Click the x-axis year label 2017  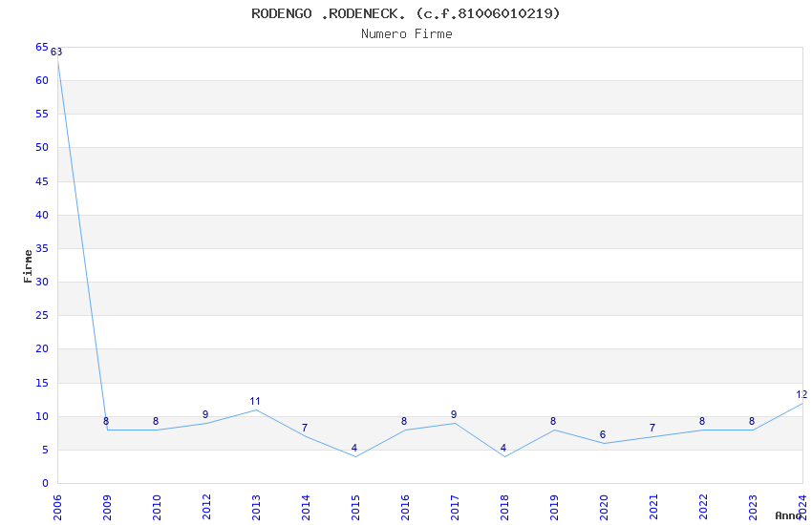455,507
